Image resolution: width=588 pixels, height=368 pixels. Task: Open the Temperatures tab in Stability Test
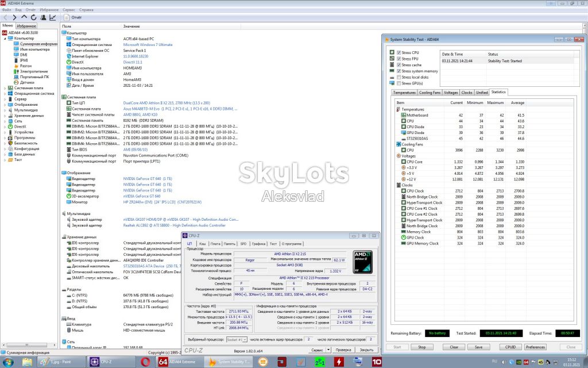point(404,93)
